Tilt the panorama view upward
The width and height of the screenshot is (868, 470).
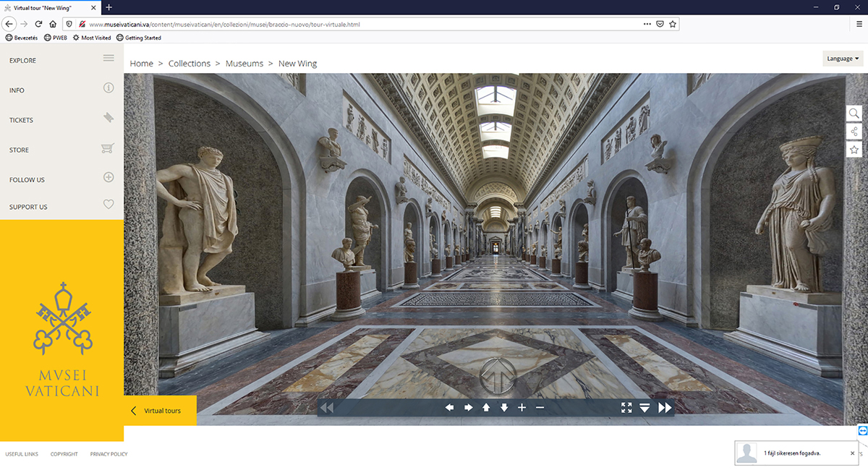(486, 408)
